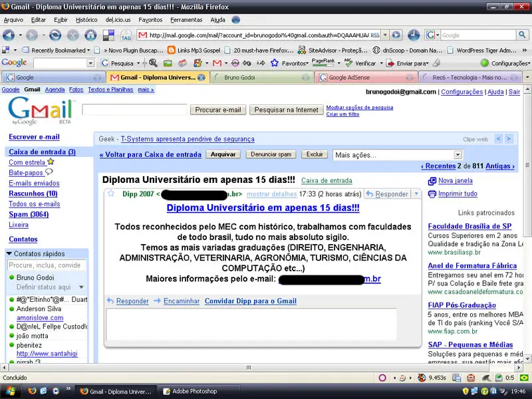Click the security shield icon in system tray
Viewport: 532px width, 399px height.
(465, 391)
